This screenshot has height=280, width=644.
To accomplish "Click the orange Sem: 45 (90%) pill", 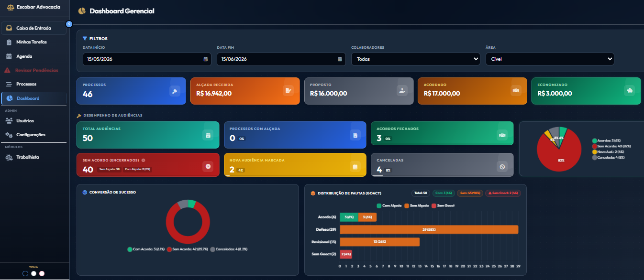I will point(470,193).
